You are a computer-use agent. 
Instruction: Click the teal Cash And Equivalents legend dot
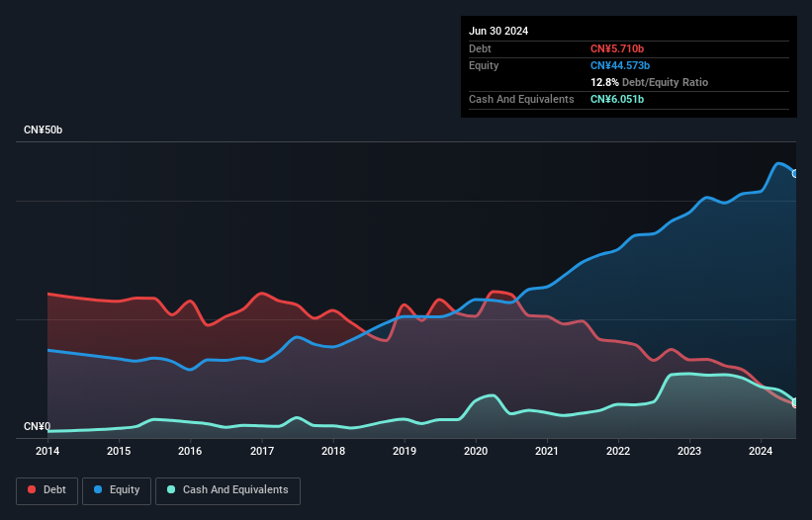click(x=171, y=489)
